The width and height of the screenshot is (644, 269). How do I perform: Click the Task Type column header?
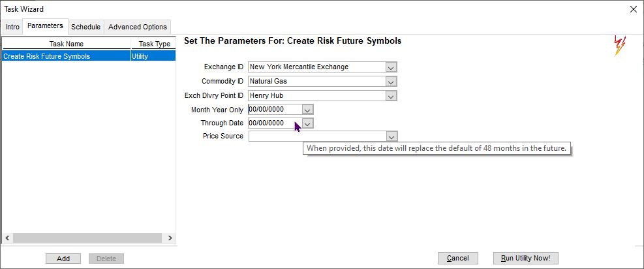154,44
